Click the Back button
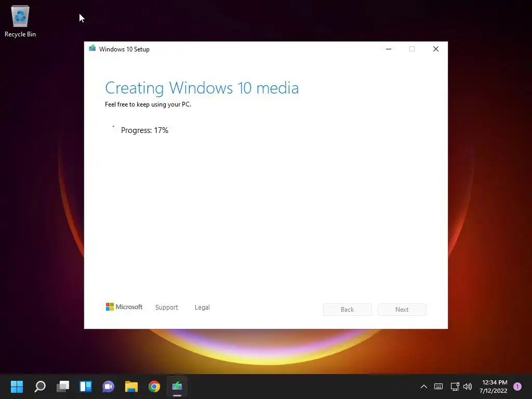 tap(348, 310)
